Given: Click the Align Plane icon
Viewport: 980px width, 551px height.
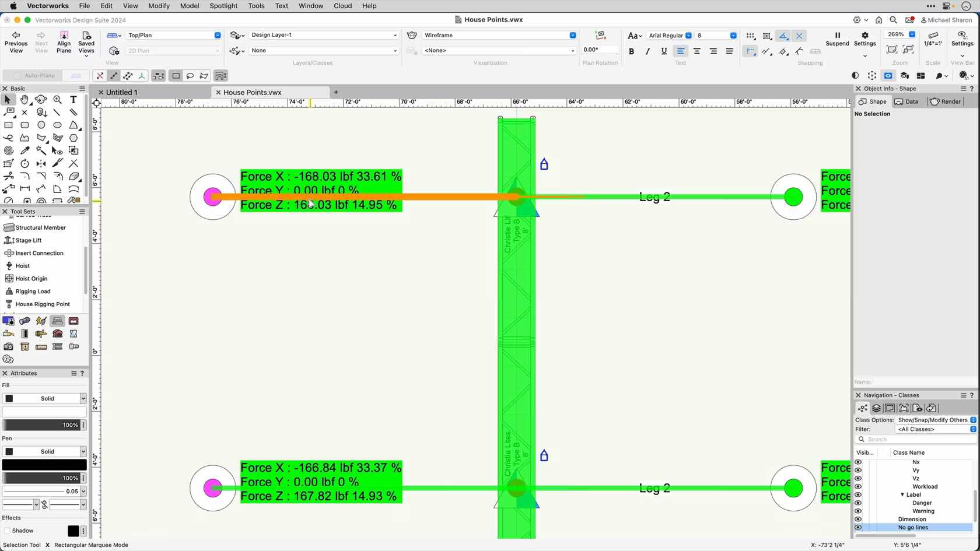Looking at the screenshot, I should [64, 42].
